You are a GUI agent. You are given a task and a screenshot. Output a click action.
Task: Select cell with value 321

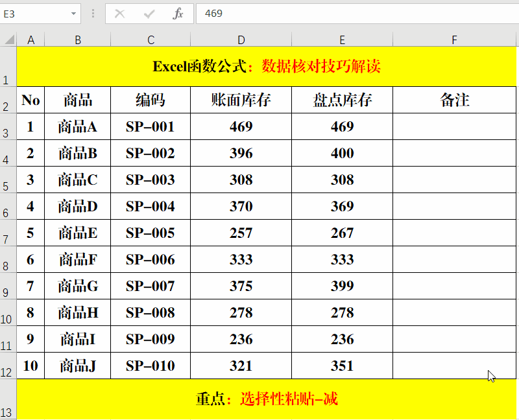(241, 366)
